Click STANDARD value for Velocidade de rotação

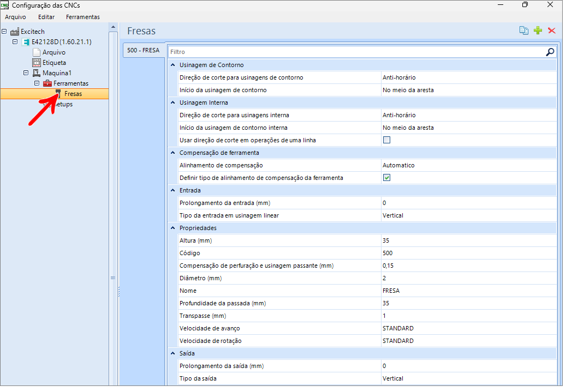tap(398, 341)
